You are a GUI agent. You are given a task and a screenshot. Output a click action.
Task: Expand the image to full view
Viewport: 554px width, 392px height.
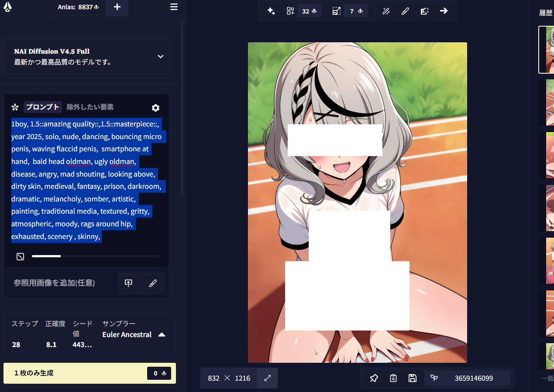(x=268, y=378)
